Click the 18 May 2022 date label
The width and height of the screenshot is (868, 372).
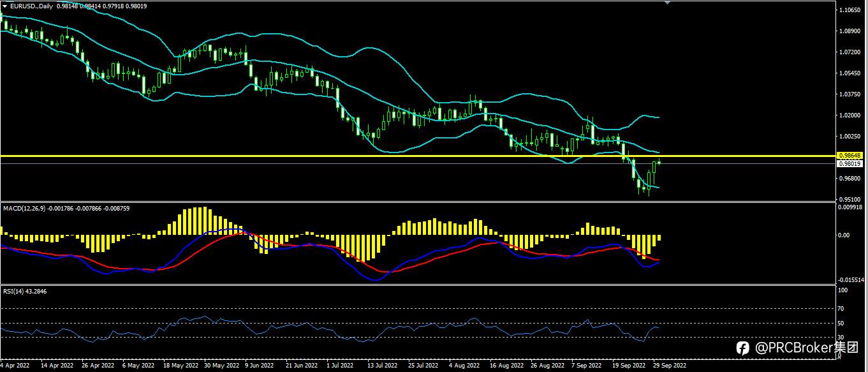(x=181, y=366)
